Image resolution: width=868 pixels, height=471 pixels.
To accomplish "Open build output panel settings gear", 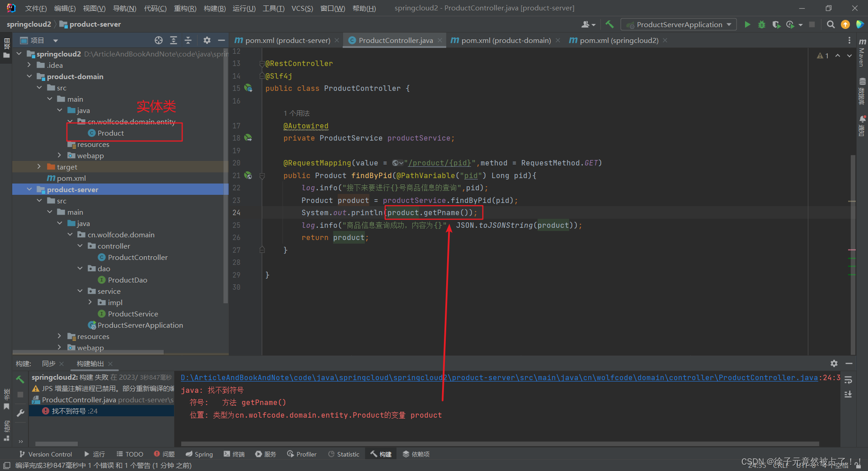I will pyautogui.click(x=834, y=363).
